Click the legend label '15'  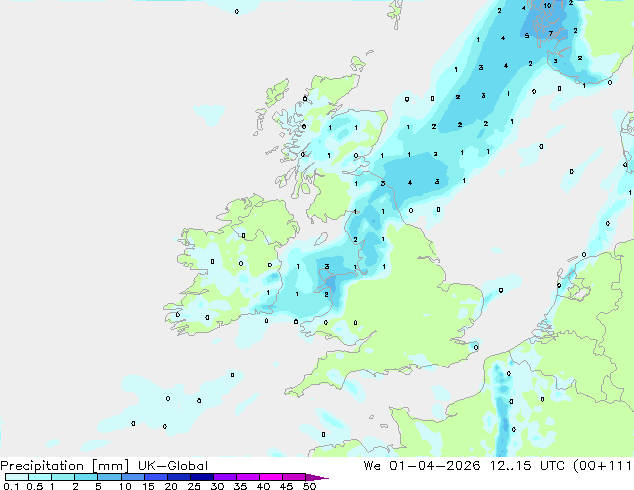[148, 486]
